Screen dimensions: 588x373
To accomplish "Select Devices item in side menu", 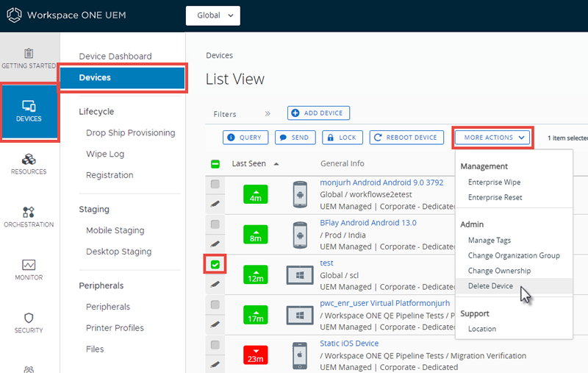I will [122, 78].
